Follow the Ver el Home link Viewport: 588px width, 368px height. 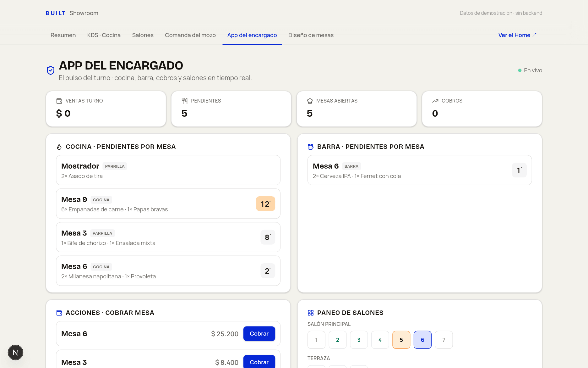click(x=517, y=35)
